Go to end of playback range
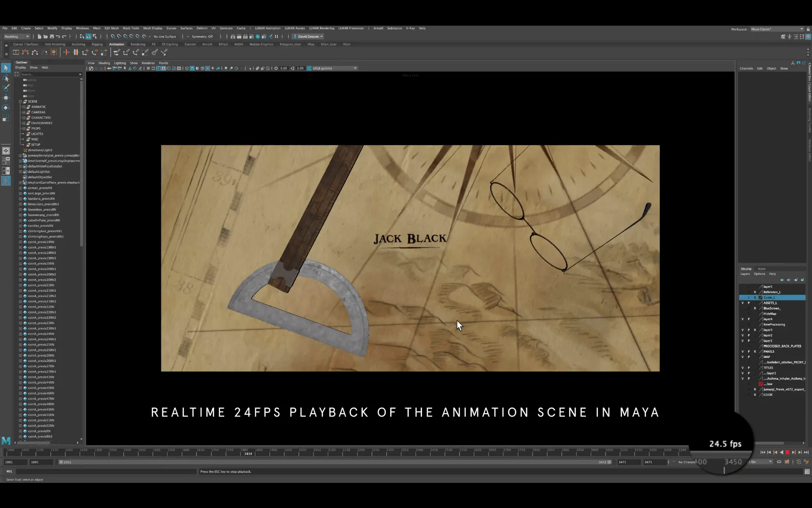 (x=806, y=452)
